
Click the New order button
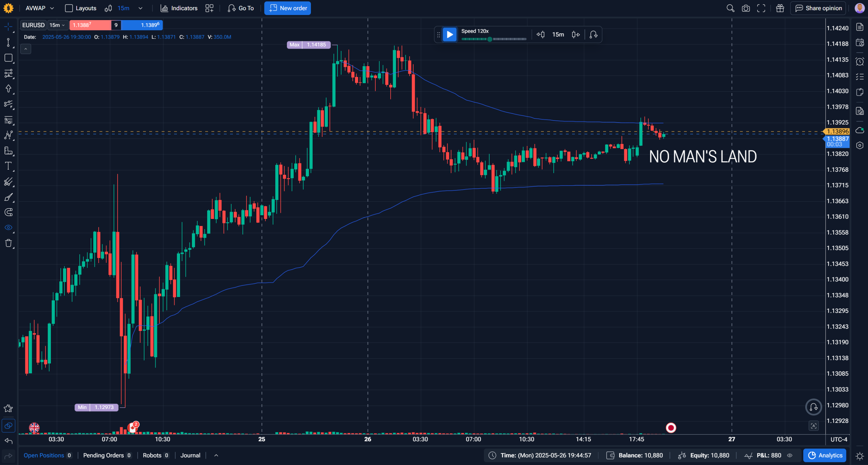point(288,8)
